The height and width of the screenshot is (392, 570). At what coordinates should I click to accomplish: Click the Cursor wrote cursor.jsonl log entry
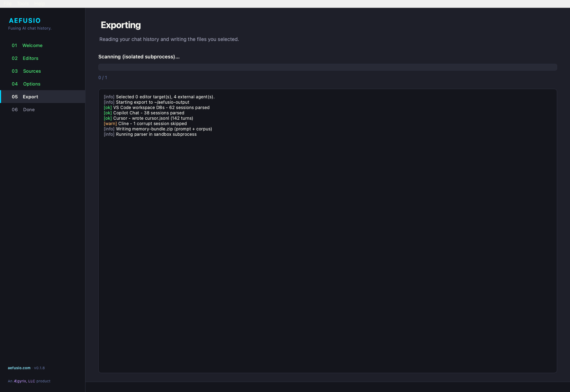(148, 118)
